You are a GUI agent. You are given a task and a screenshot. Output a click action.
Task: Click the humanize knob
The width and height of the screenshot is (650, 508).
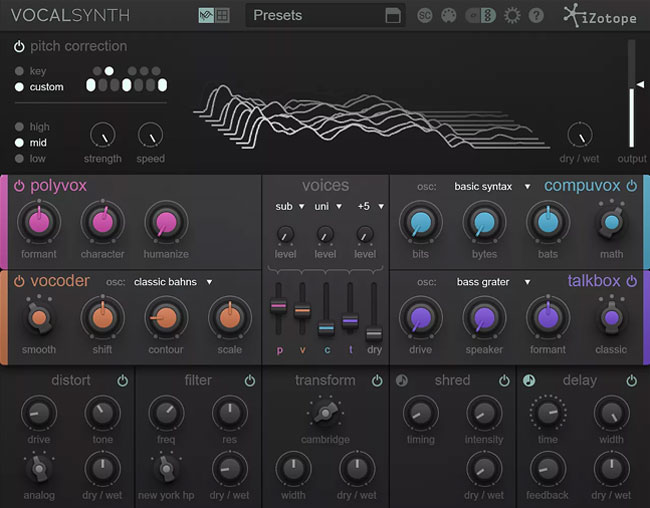[x=166, y=222]
